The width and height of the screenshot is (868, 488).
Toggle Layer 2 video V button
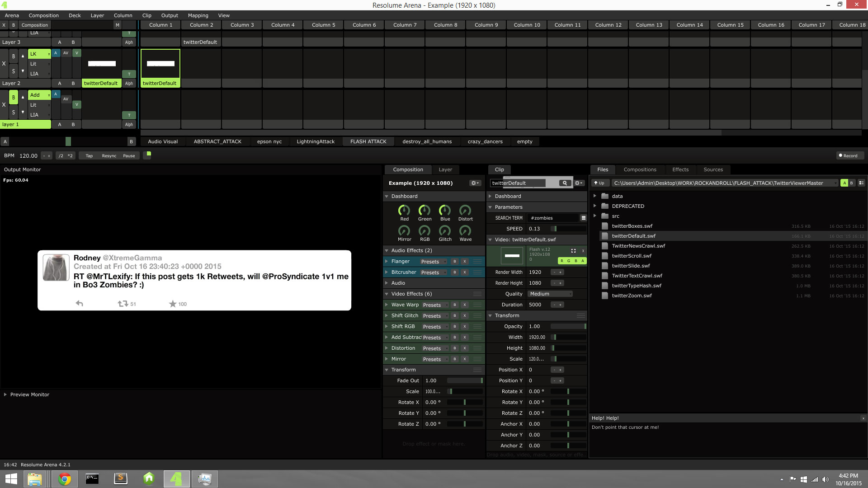pos(77,53)
